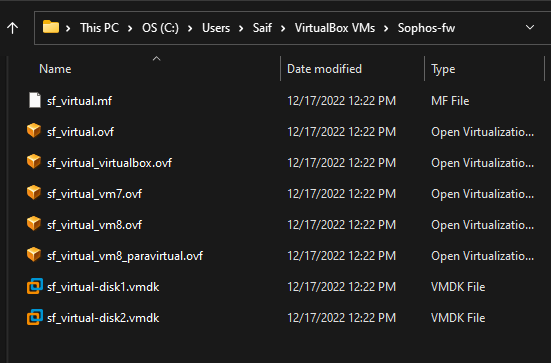551x363 pixels.
Task: Select the sf_virtual-disk2.vmdk disk icon
Action: click(35, 317)
